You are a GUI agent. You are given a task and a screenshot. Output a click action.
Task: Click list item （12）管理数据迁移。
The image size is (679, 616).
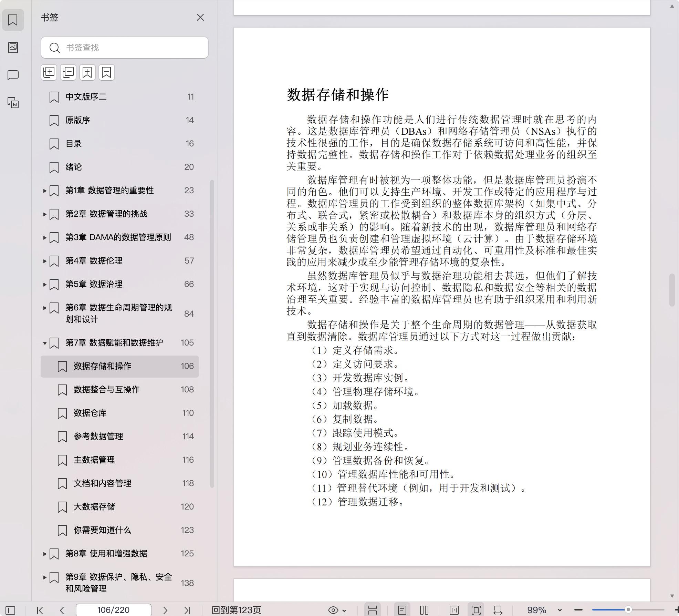[x=358, y=502]
